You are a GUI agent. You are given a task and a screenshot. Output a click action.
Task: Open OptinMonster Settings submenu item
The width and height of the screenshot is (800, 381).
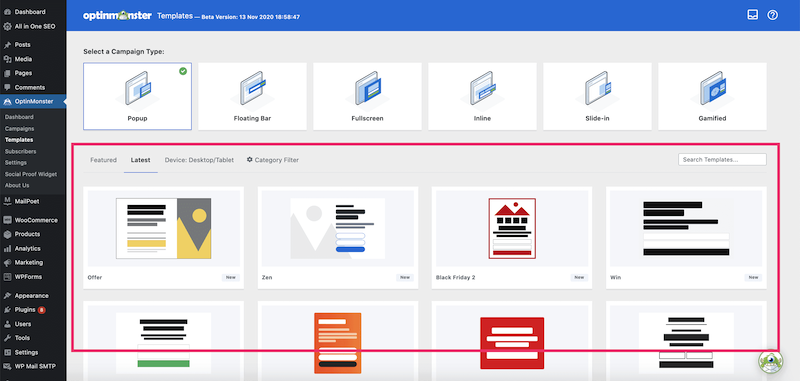pyautogui.click(x=16, y=163)
